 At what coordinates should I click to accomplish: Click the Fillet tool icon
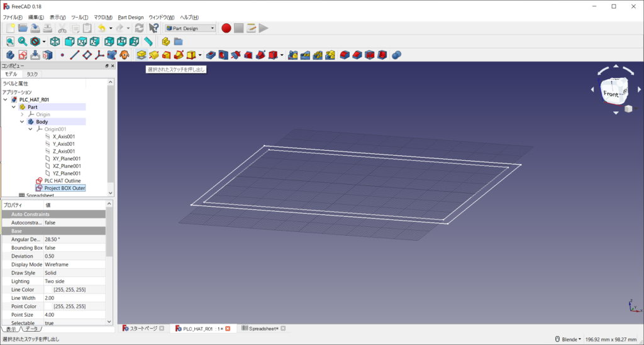point(345,55)
